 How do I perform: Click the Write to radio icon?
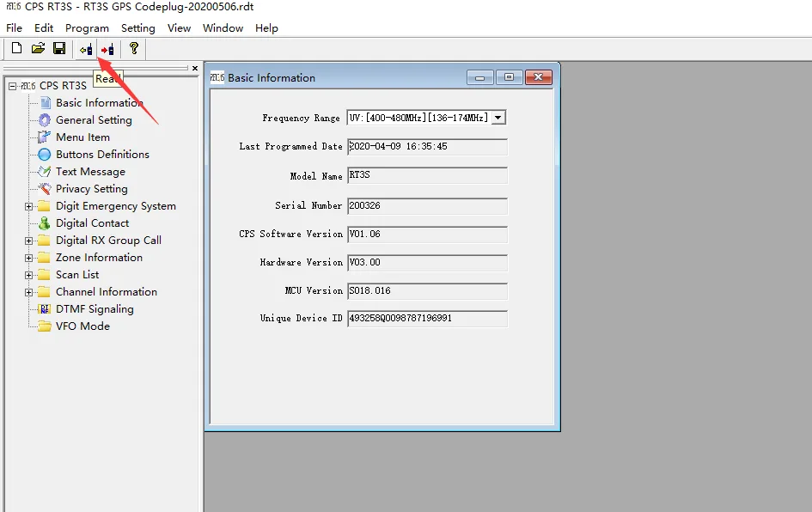[107, 50]
